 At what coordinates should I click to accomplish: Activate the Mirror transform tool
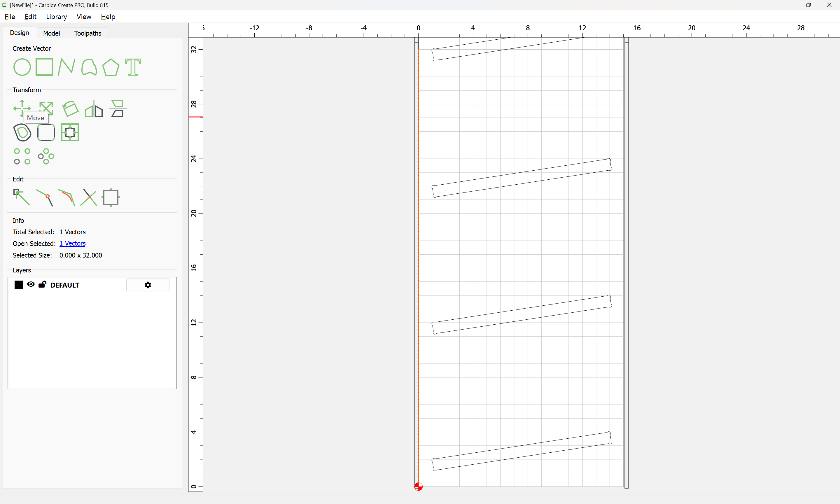coord(94,109)
